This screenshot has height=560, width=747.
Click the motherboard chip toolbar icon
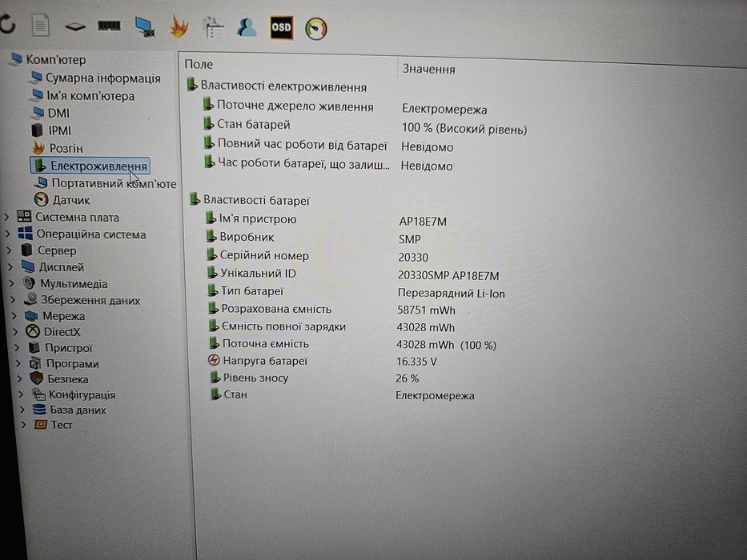pos(75,26)
